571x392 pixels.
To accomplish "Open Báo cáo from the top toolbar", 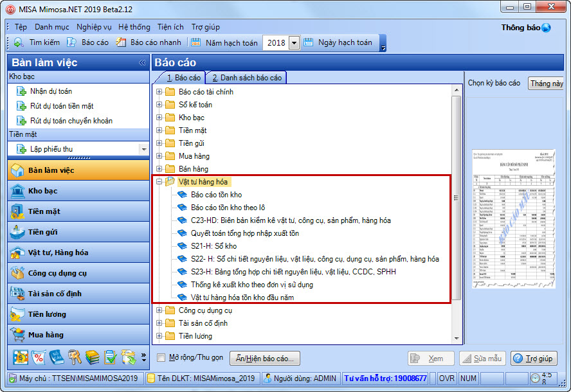I will pyautogui.click(x=87, y=42).
